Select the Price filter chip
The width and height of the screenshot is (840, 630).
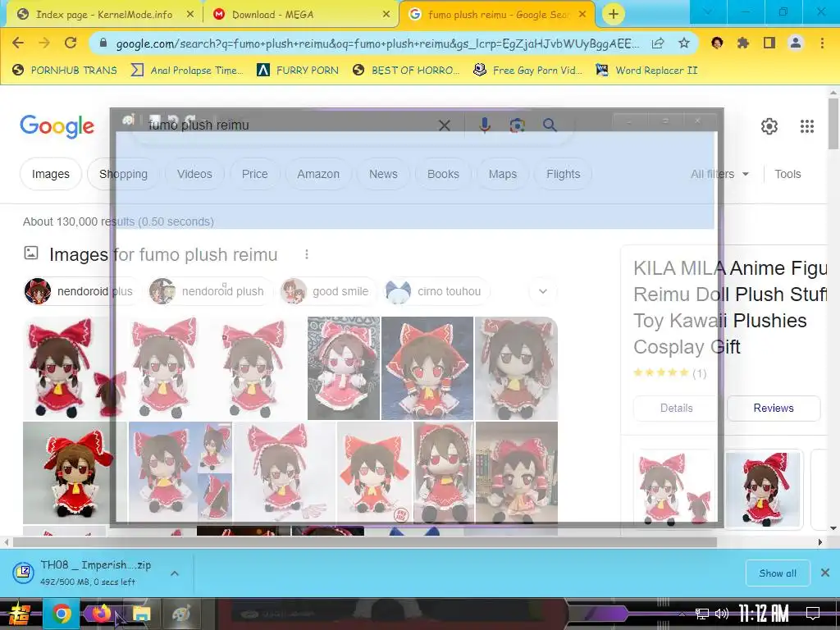pyautogui.click(x=254, y=174)
